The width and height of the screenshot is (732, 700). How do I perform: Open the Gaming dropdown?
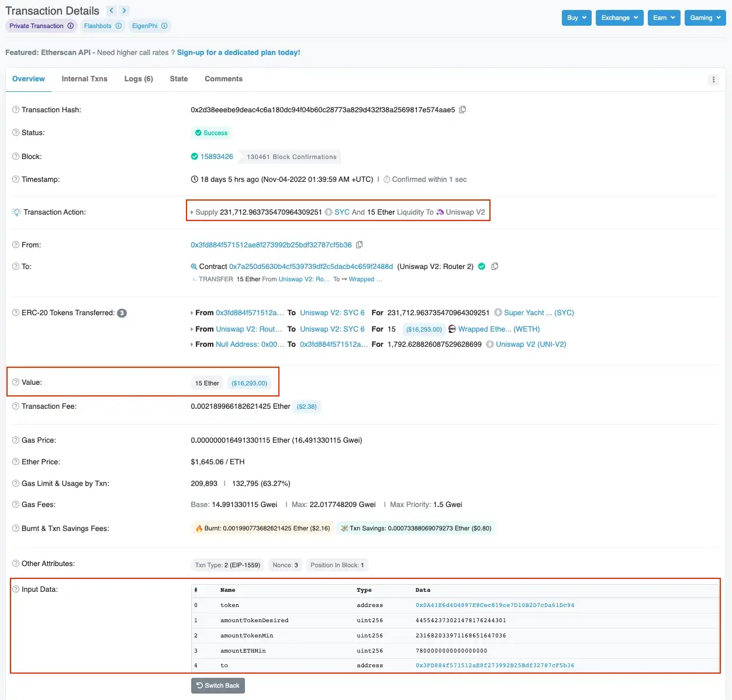(x=705, y=18)
